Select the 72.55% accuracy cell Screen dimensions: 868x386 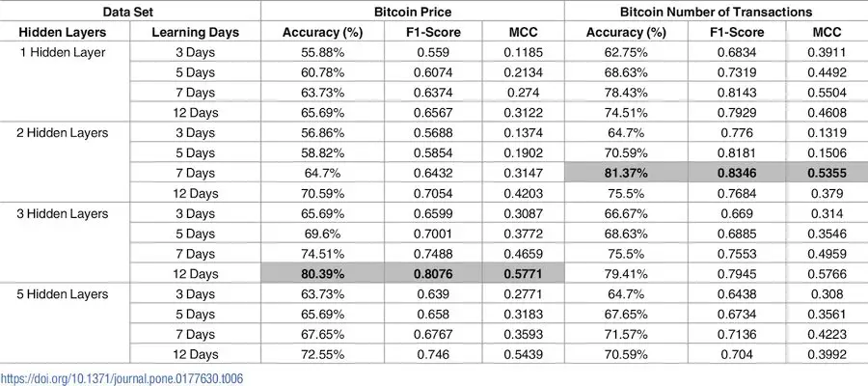coord(321,354)
